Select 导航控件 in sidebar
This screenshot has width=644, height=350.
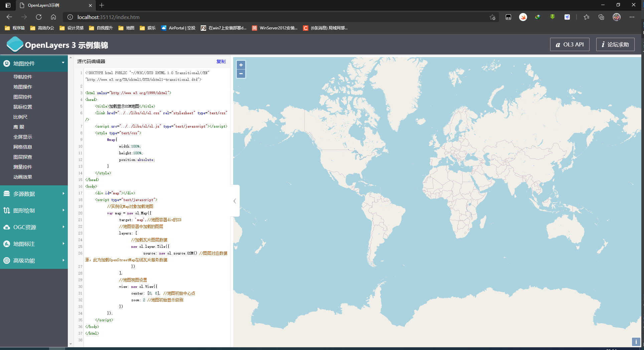click(23, 77)
